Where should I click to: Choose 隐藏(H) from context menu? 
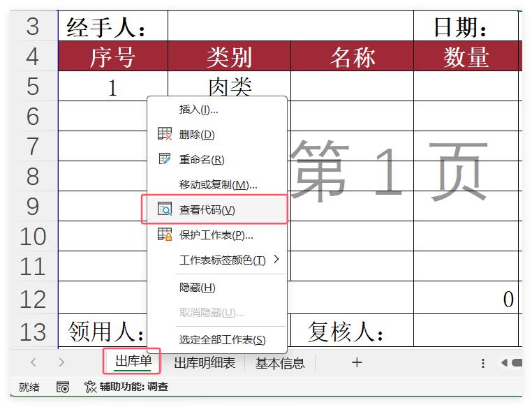pyautogui.click(x=217, y=288)
